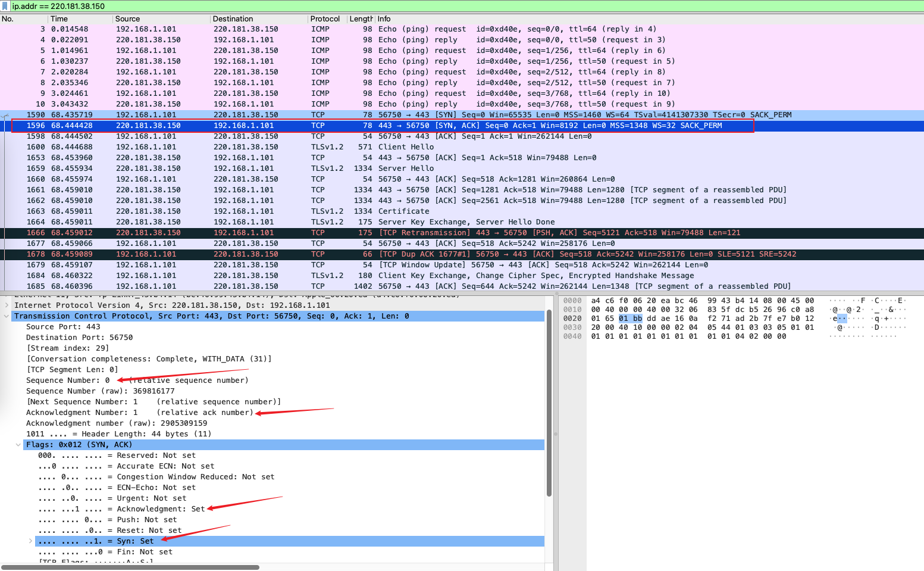Select packet 1685 Len=1348 TCP segment row
The height and width of the screenshot is (571, 924).
tap(462, 286)
